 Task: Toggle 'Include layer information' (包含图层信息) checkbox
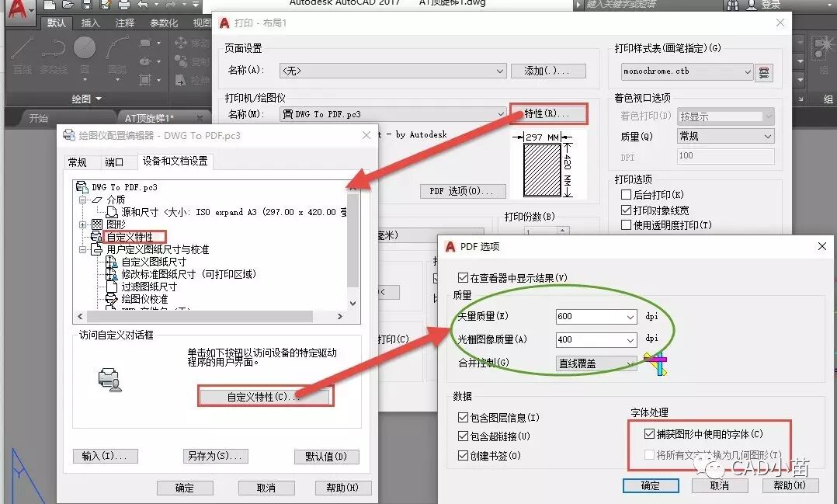coord(463,418)
